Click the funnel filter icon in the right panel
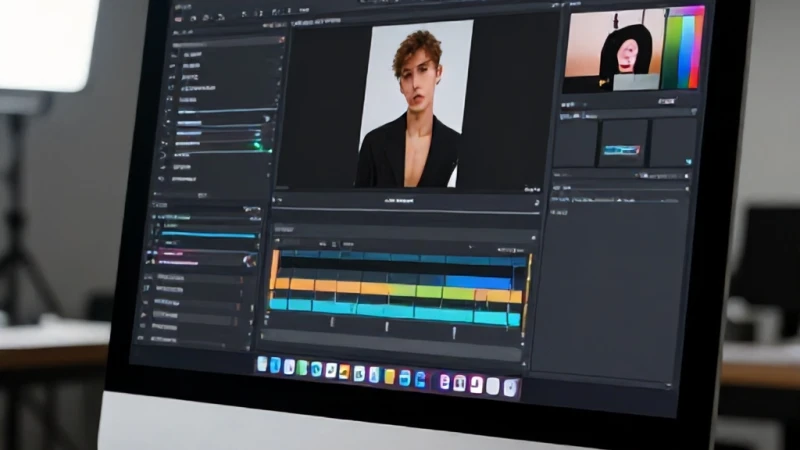Viewport: 800px width, 450px height. (x=694, y=111)
